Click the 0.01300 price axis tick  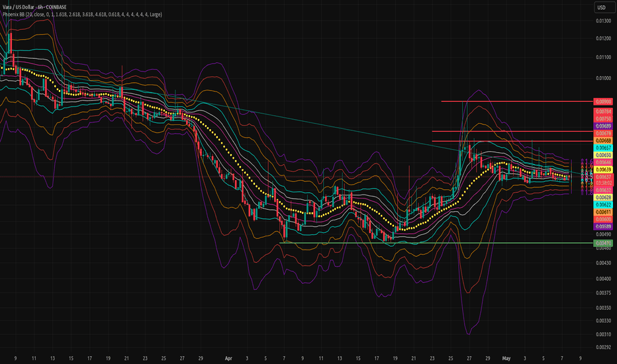tap(603, 21)
